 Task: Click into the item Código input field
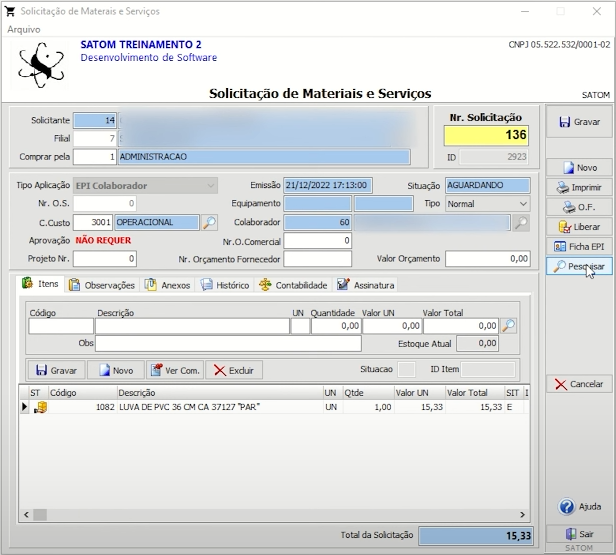[61, 326]
